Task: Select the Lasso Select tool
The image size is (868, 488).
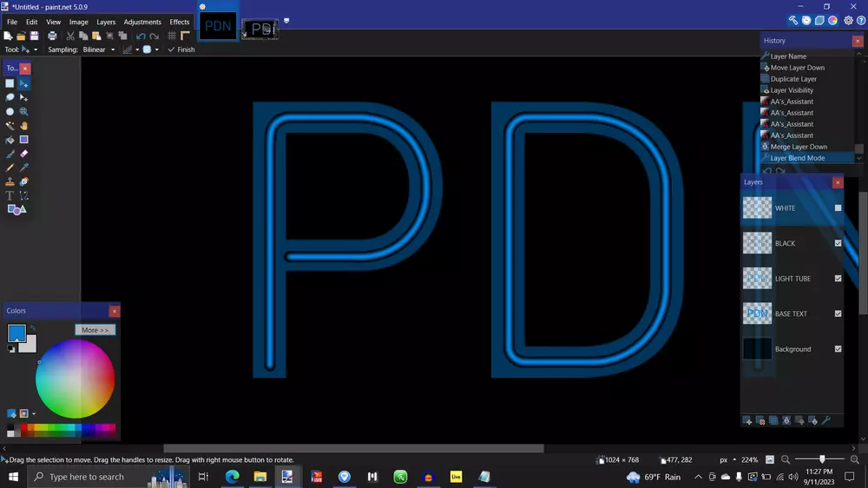Action: (10, 97)
